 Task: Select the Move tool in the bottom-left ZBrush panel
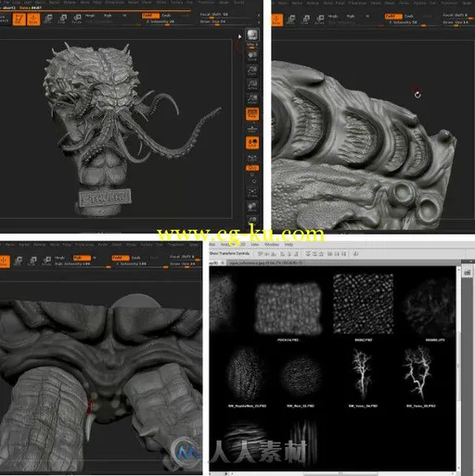pos(18,261)
